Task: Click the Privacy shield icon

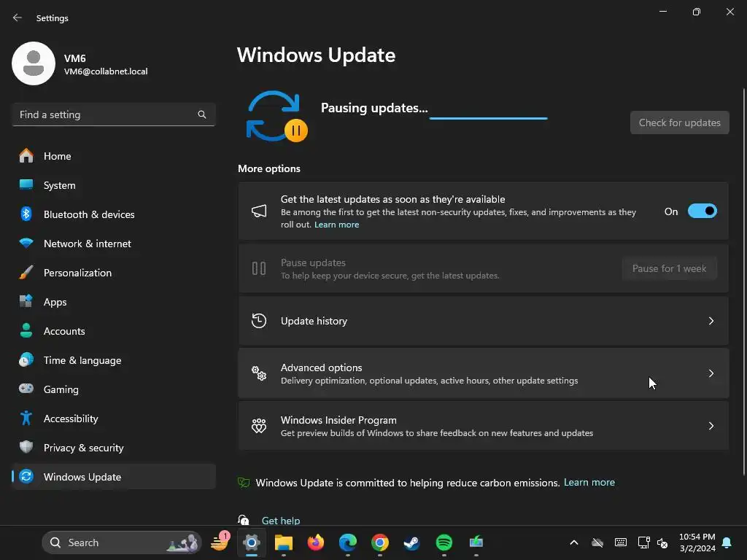Action: tap(26, 447)
